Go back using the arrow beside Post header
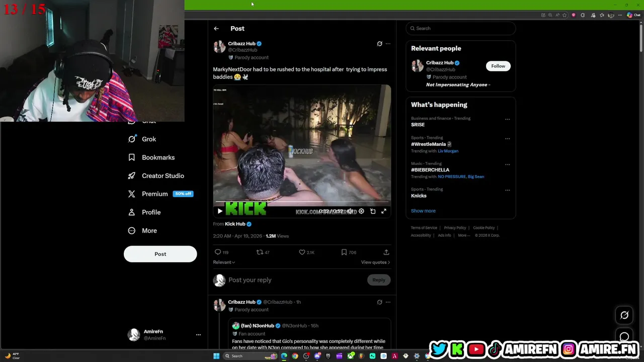Viewport: 644px width, 362px height. click(216, 29)
